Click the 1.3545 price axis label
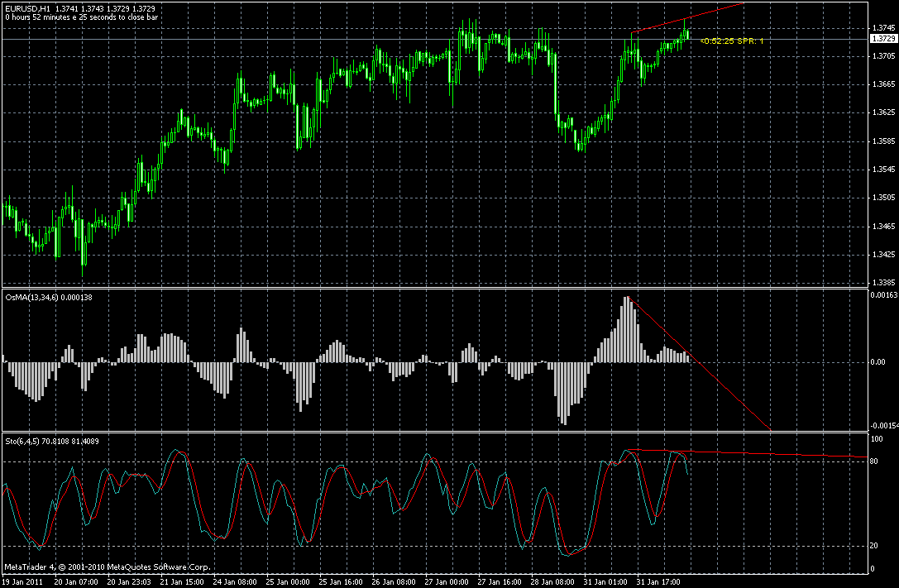Viewport: 899px width, 588px height. coord(883,170)
